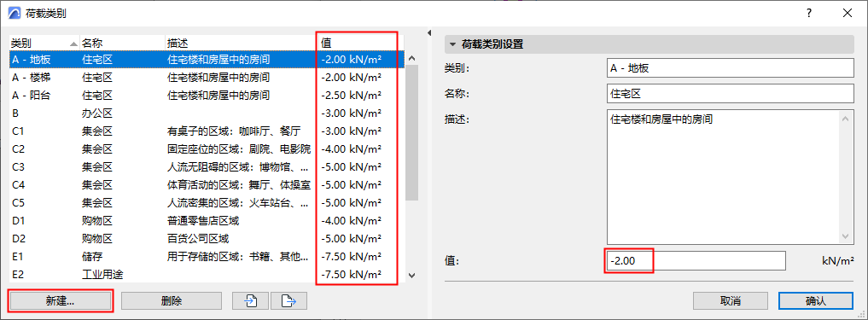Viewport: 868px width, 320px height.
Task: Select the E1 储存 row
Action: [x=207, y=256]
